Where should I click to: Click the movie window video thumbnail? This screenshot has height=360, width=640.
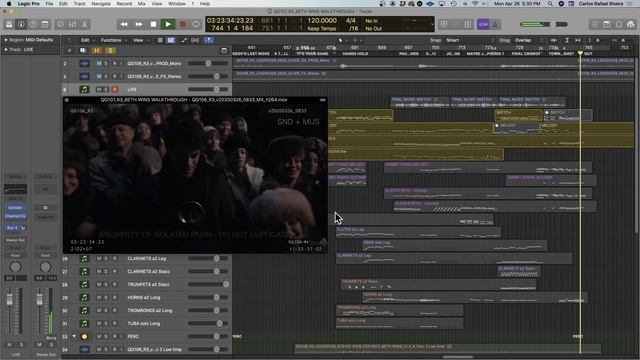[195, 178]
